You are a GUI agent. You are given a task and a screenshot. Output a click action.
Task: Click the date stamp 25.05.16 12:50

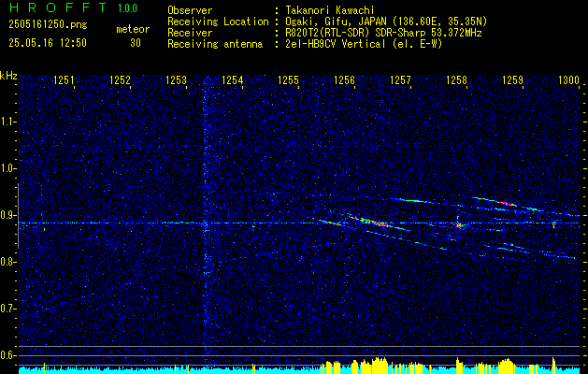tap(48, 43)
